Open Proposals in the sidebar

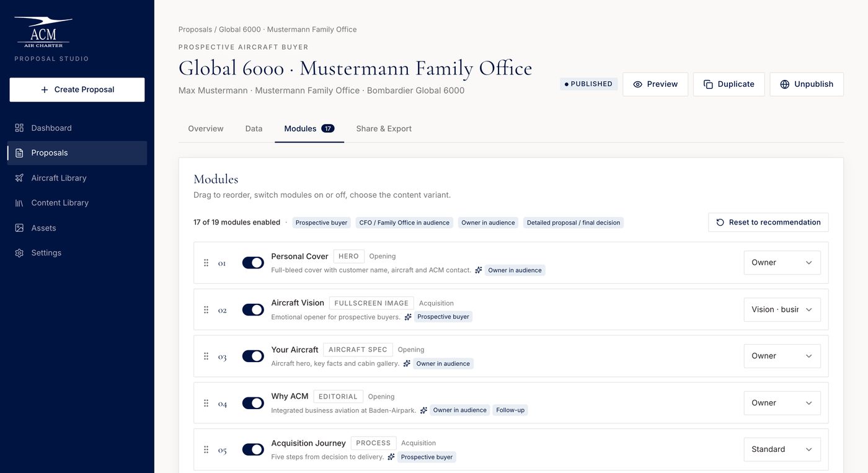[x=77, y=153]
